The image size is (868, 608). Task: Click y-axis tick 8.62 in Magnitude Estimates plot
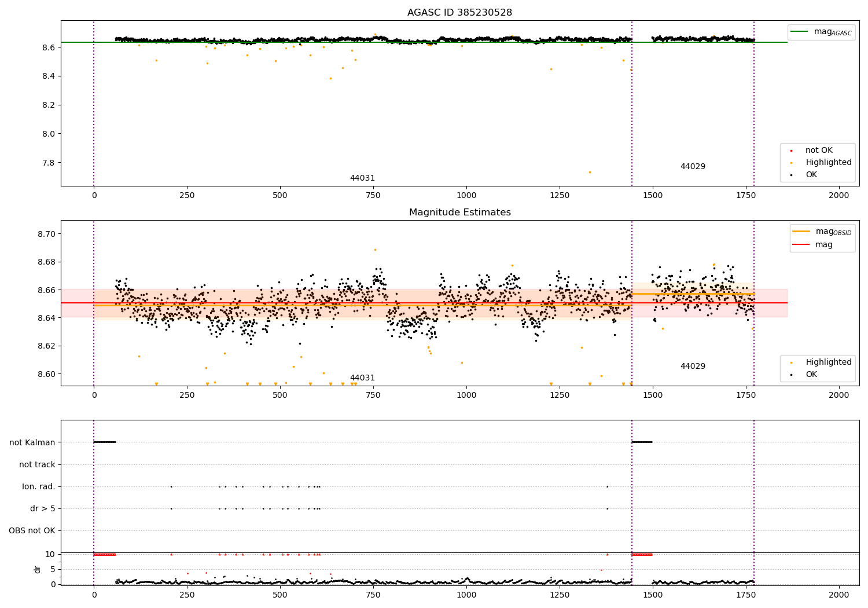[x=47, y=346]
